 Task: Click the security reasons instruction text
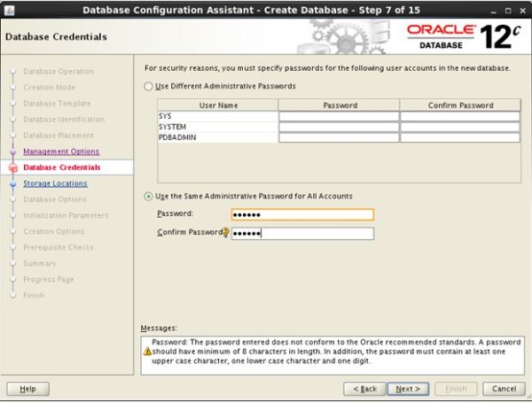[x=327, y=68]
